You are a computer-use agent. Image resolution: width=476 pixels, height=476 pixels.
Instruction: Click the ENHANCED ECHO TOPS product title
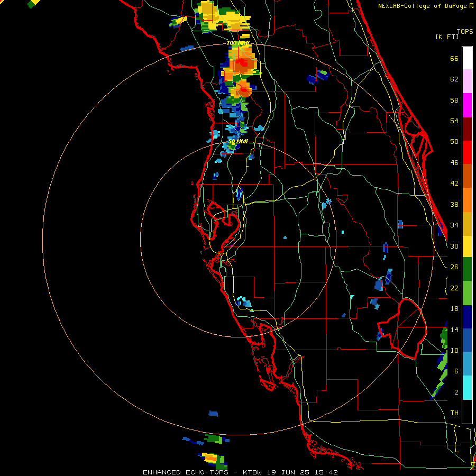pyautogui.click(x=186, y=472)
